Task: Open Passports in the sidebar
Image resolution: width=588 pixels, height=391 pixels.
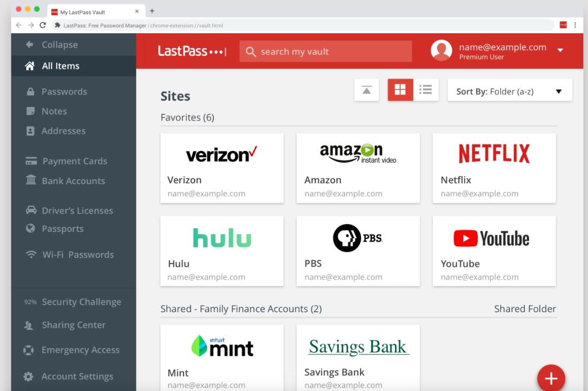Action: [x=63, y=229]
